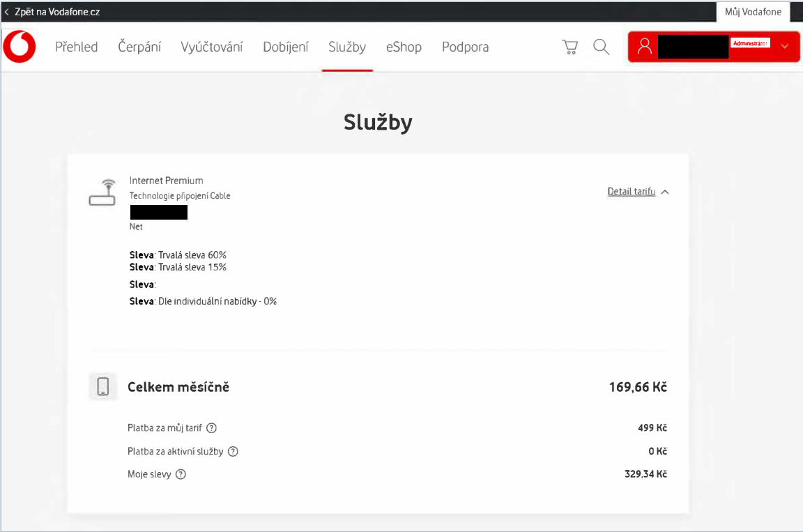This screenshot has width=803, height=532.
Task: Click the Net label under the tariff
Action: pos(136,227)
